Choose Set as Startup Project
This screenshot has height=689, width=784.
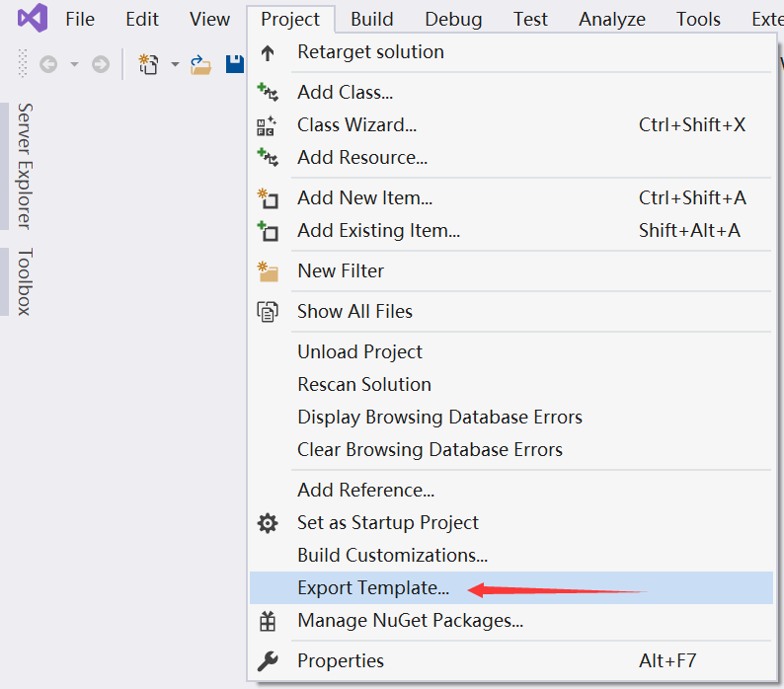point(511,522)
